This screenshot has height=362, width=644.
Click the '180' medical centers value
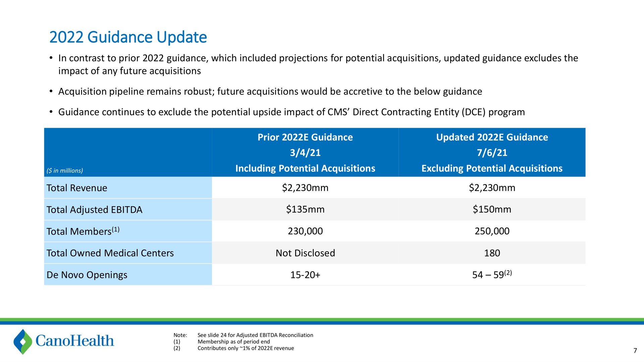[492, 253]
